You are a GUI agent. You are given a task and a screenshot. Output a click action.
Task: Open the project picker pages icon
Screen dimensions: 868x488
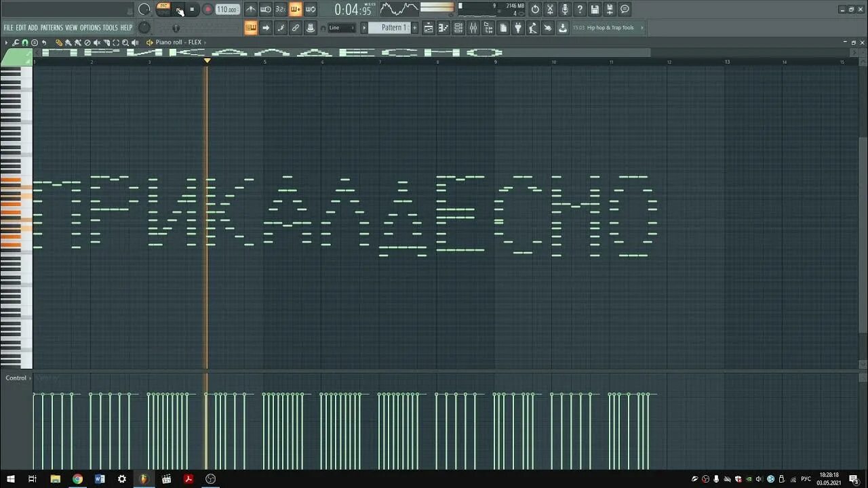pyautogui.click(x=503, y=28)
